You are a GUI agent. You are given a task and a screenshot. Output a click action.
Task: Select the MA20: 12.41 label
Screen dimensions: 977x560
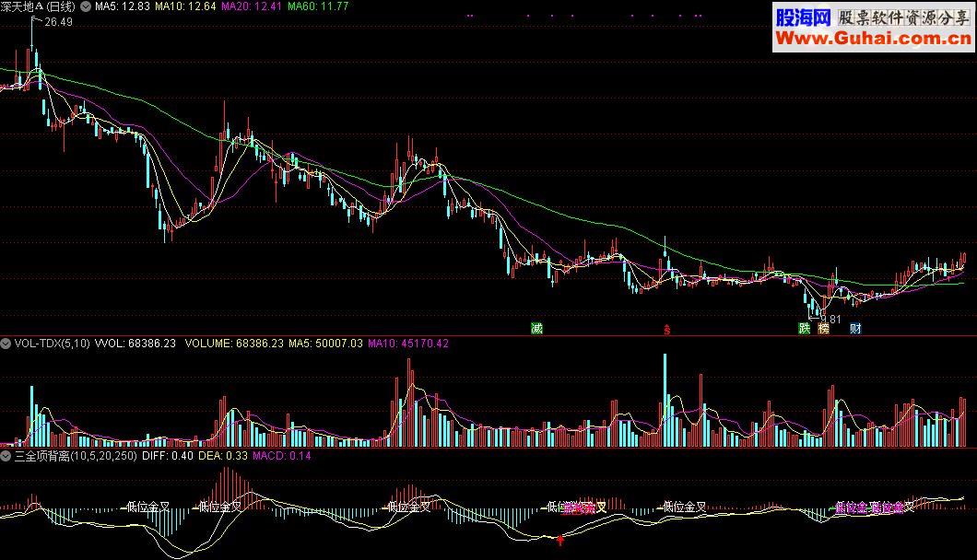click(251, 6)
